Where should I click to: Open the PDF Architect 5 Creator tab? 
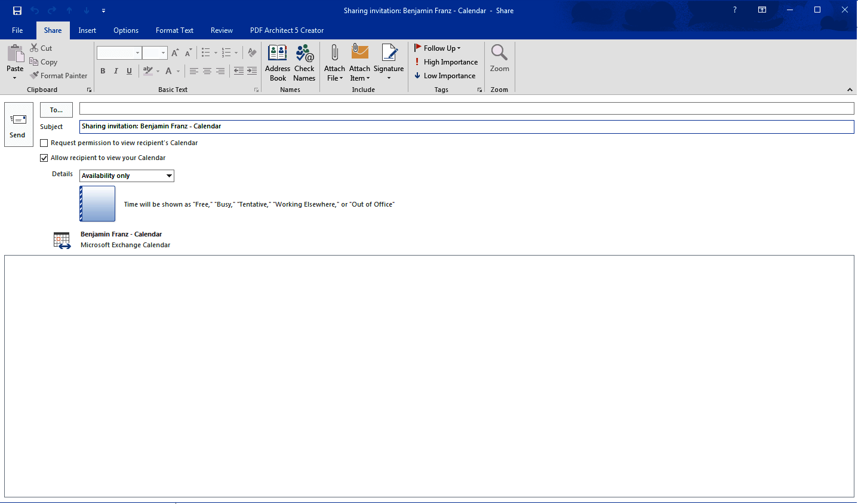(287, 30)
